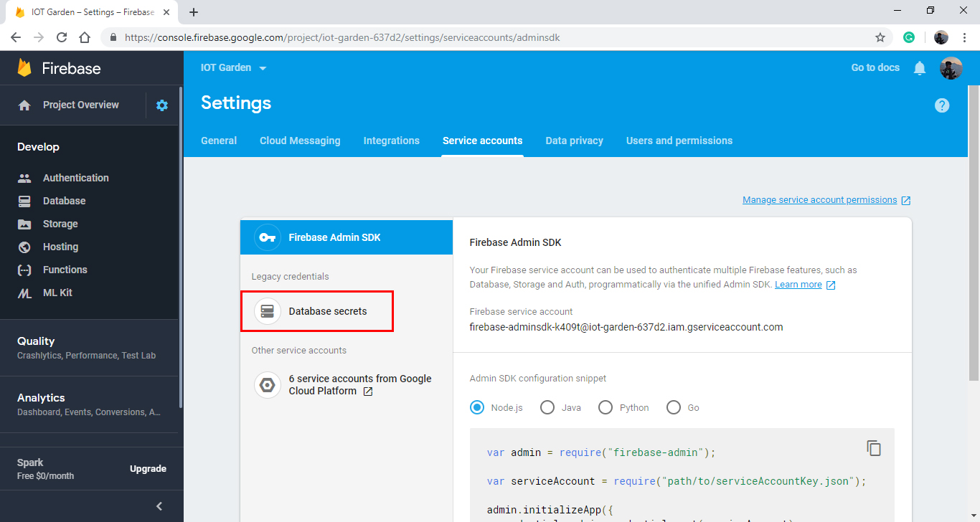Switch to the Cloud Messaging tab
This screenshot has width=980, height=522.
coord(299,141)
